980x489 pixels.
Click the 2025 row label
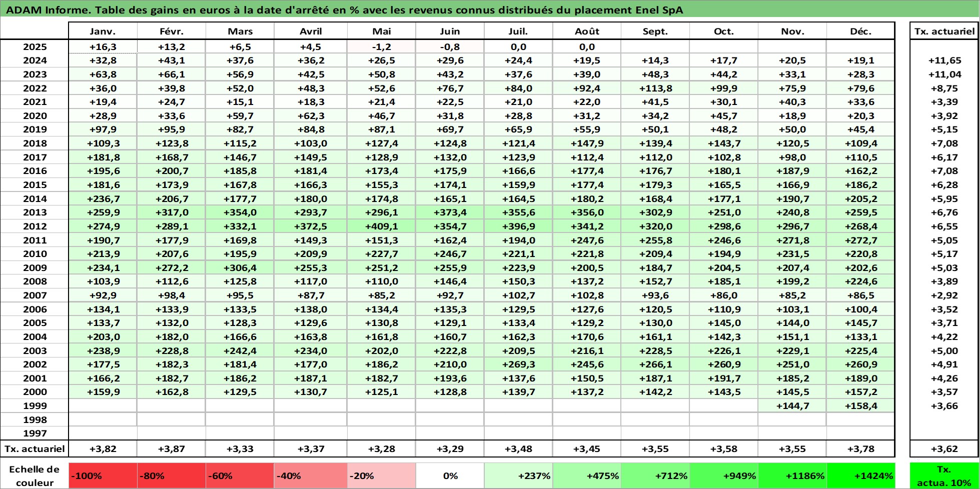pyautogui.click(x=35, y=46)
